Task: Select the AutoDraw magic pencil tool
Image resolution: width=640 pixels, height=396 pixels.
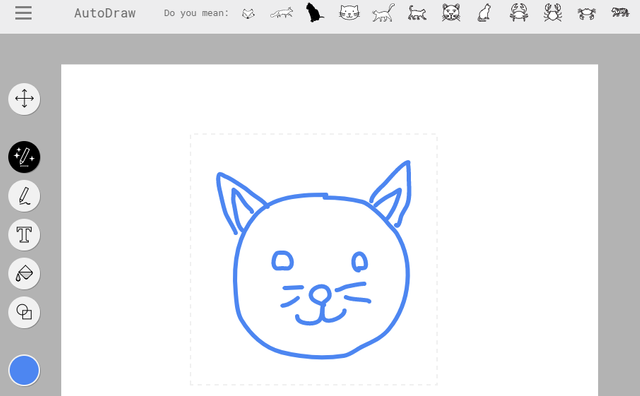Action: [x=24, y=157]
